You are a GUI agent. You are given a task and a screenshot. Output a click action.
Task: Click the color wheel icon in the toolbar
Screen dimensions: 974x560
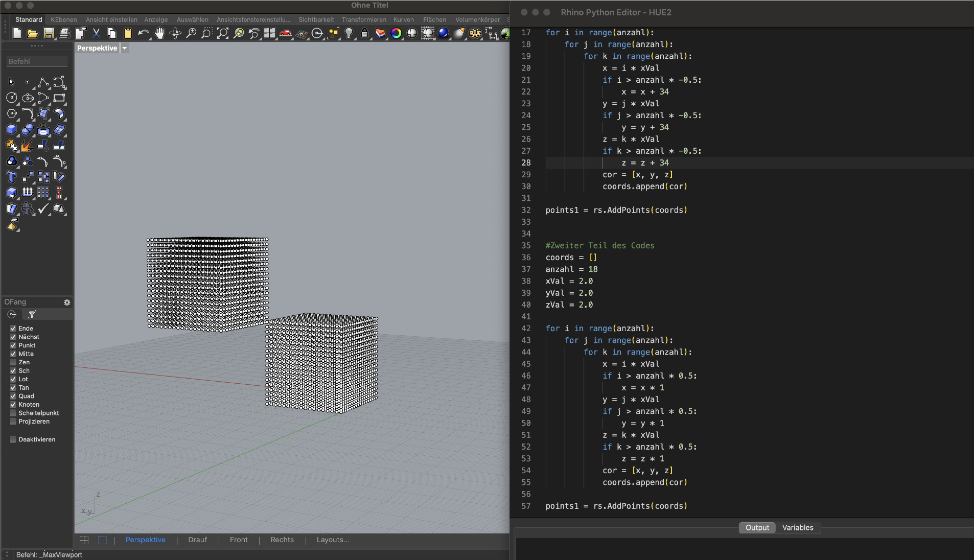click(x=397, y=33)
